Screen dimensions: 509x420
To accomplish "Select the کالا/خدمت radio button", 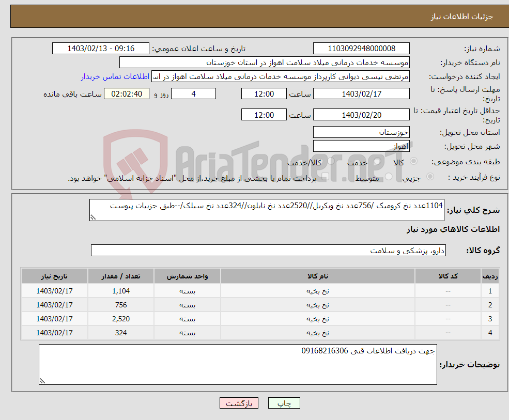I will (331, 161).
